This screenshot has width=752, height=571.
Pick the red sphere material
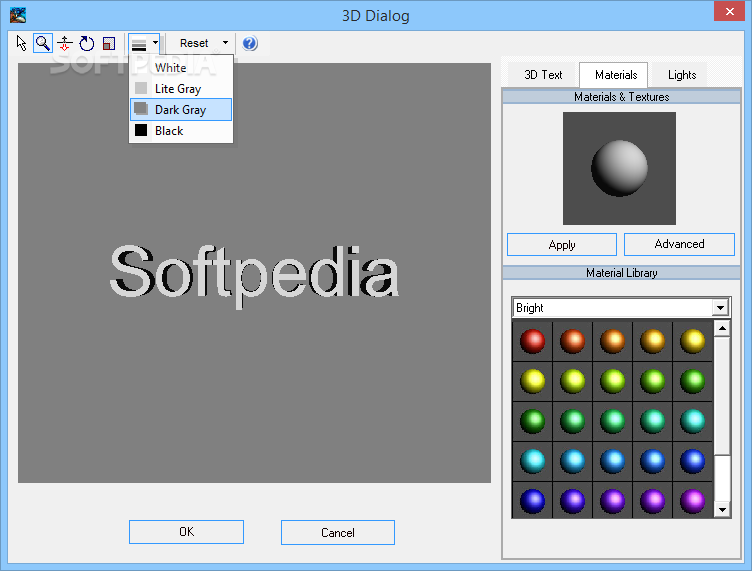[x=532, y=341]
